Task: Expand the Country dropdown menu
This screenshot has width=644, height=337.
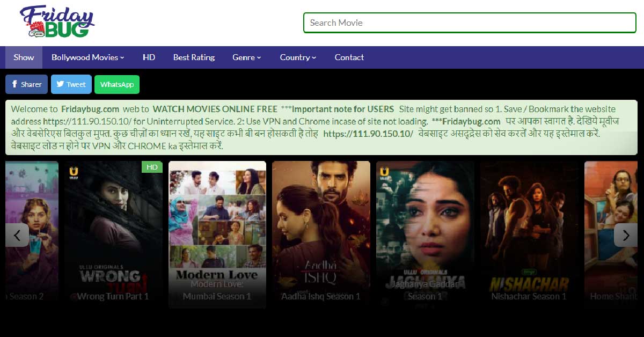Action: tap(298, 57)
